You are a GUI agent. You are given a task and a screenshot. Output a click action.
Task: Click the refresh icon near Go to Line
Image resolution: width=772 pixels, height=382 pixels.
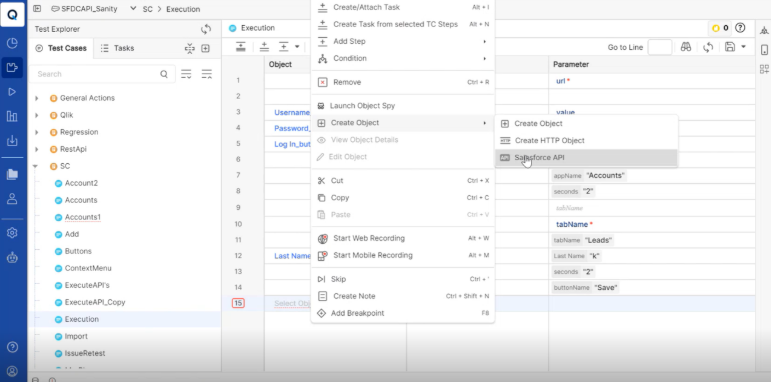click(708, 47)
